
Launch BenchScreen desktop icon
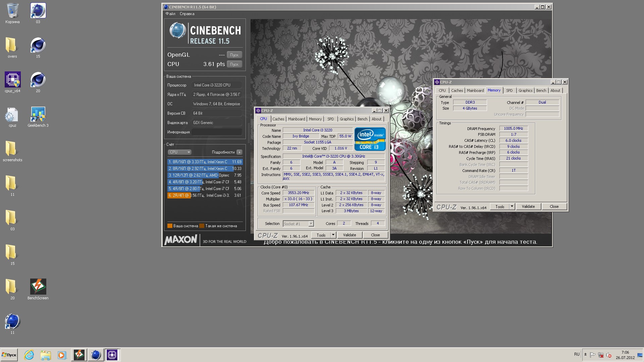38,290
